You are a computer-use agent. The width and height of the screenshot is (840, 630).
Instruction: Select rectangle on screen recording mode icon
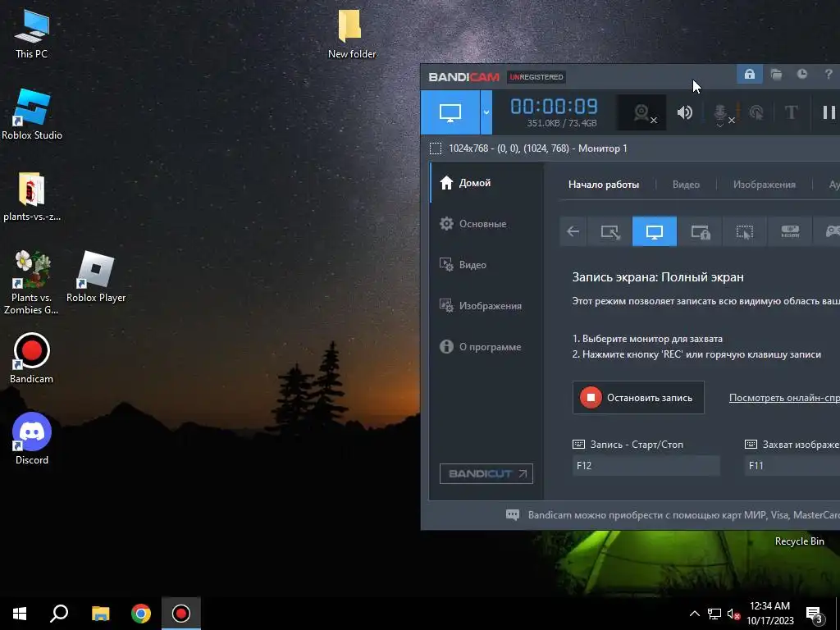pos(609,231)
